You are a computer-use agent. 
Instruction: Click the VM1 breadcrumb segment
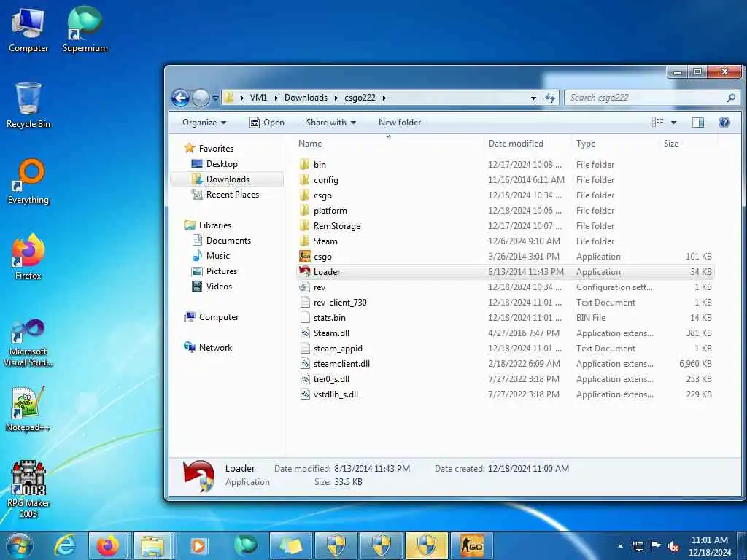click(258, 98)
